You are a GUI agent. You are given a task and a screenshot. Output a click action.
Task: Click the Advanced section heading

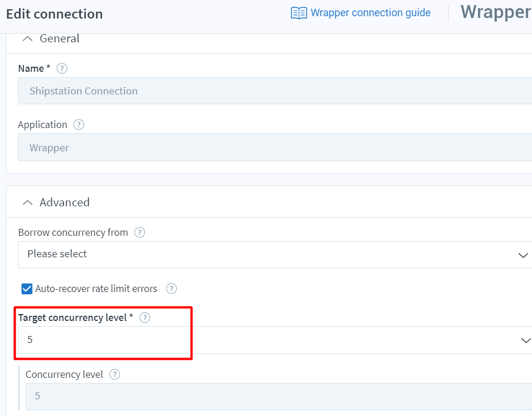point(64,202)
